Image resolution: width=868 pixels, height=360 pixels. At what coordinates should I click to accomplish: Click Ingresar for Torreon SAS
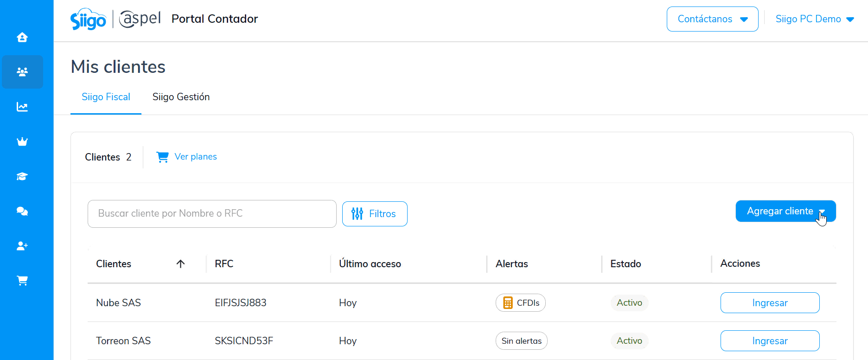click(770, 341)
